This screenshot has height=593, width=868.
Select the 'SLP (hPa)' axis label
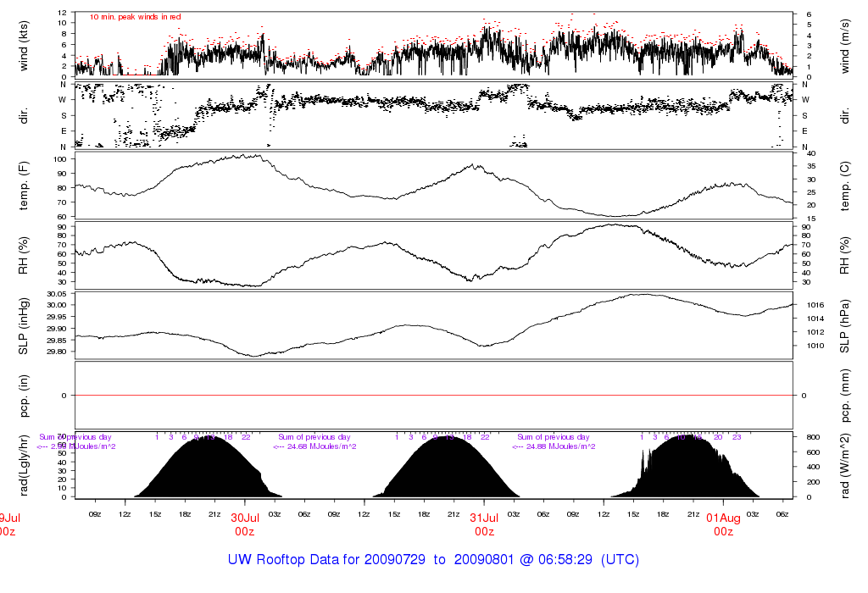coord(844,326)
